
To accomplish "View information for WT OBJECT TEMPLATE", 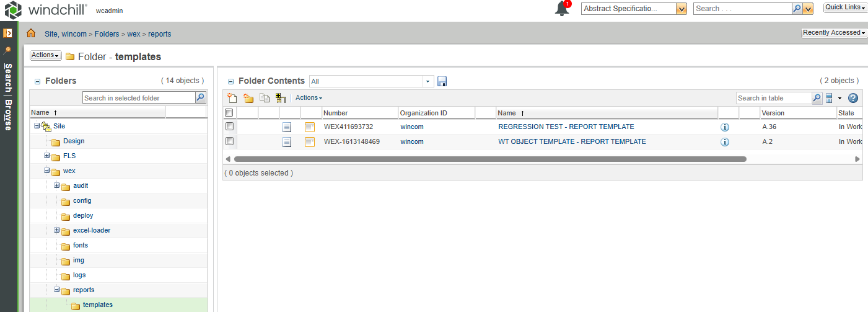I will tap(725, 142).
